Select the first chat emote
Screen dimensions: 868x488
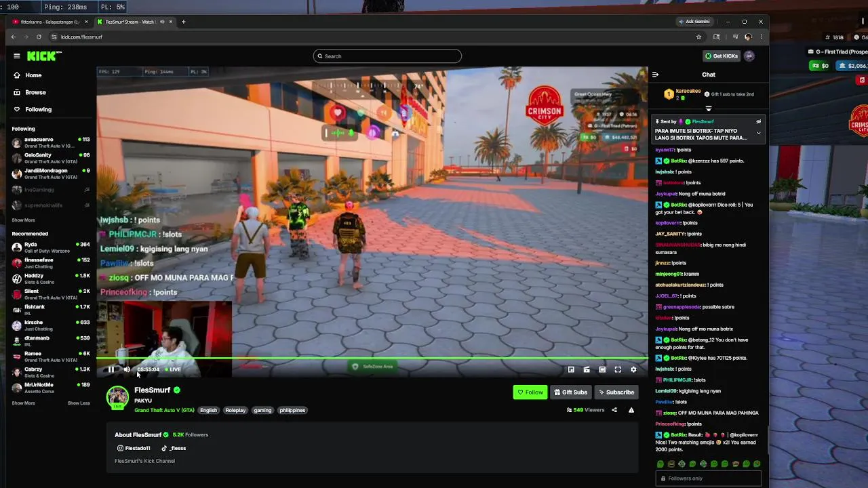click(x=660, y=464)
